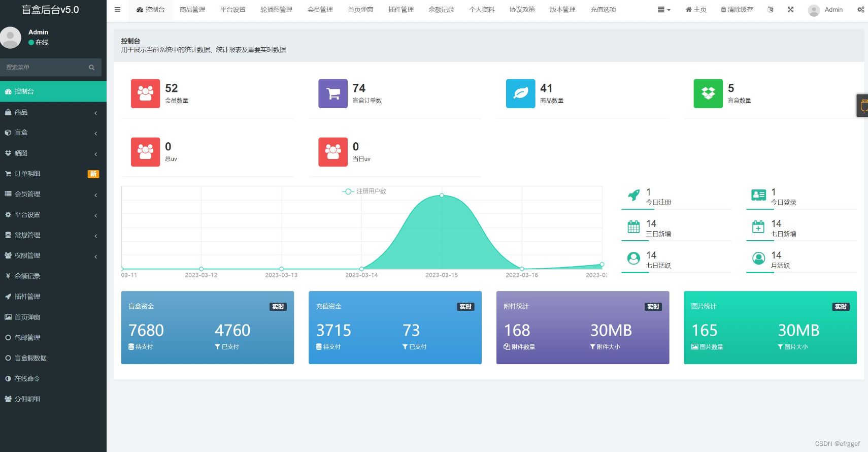Click the red members count icon
The height and width of the screenshot is (452, 868).
coord(145,93)
